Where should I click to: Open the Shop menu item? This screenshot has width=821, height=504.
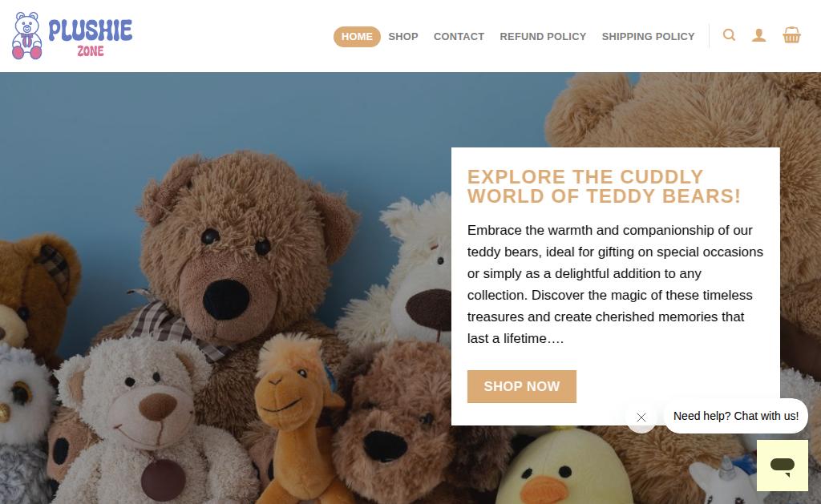403,37
